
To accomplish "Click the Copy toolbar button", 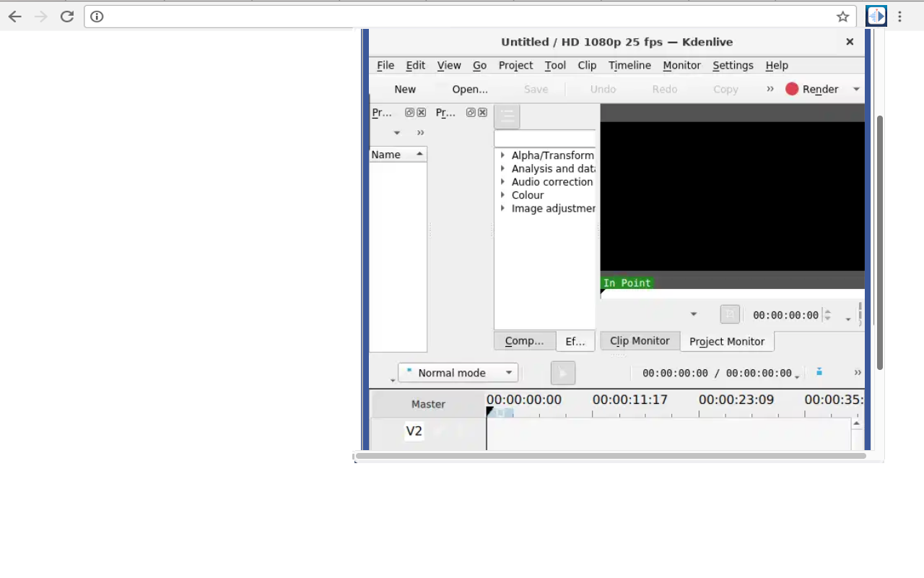I will (x=725, y=89).
